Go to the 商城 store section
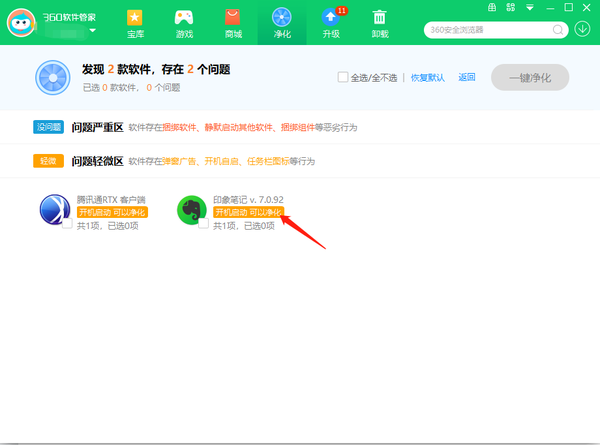 [233, 23]
